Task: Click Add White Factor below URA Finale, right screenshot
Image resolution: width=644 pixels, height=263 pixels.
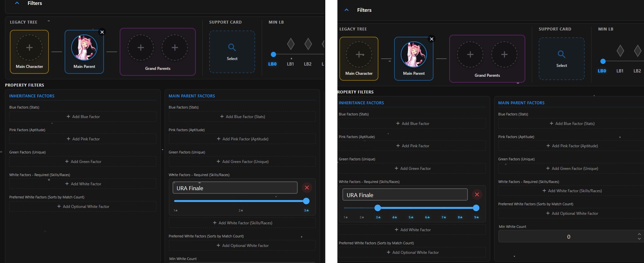Action: coord(412,230)
